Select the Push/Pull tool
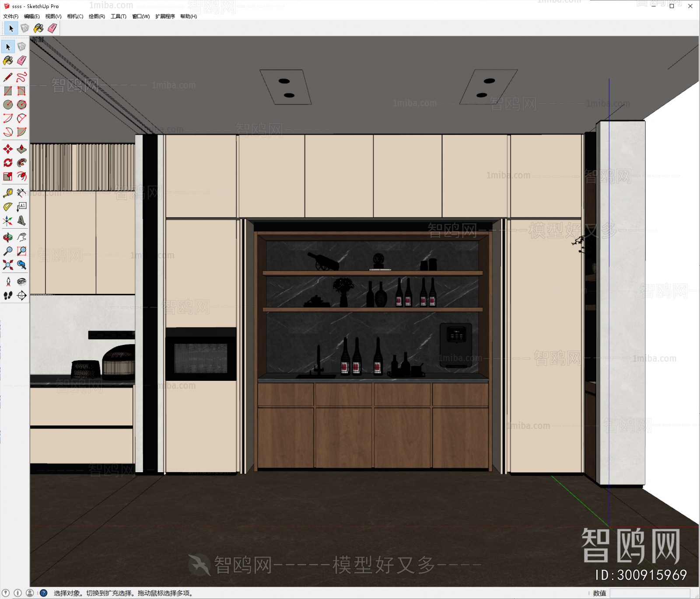This screenshot has width=700, height=599. [x=21, y=149]
